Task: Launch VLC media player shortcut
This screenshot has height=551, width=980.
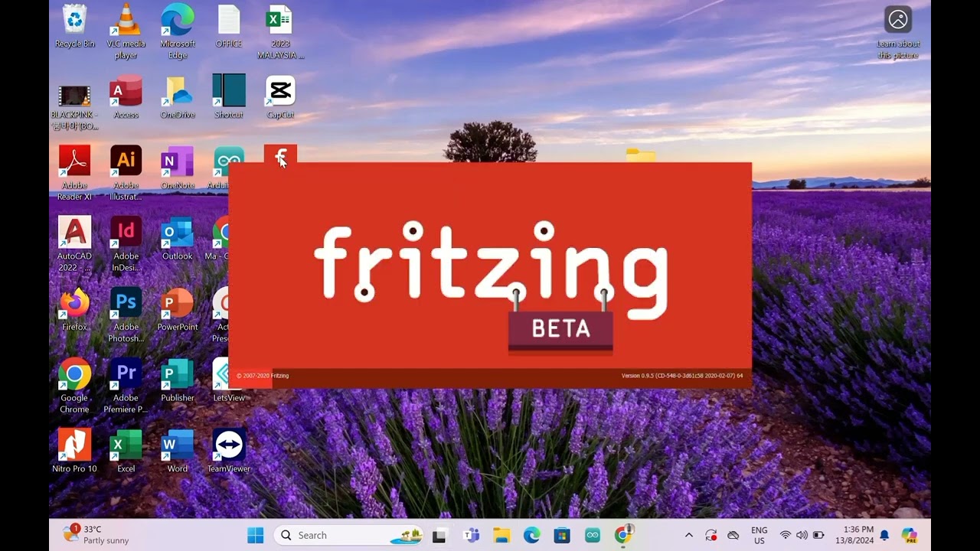Action: click(126, 32)
